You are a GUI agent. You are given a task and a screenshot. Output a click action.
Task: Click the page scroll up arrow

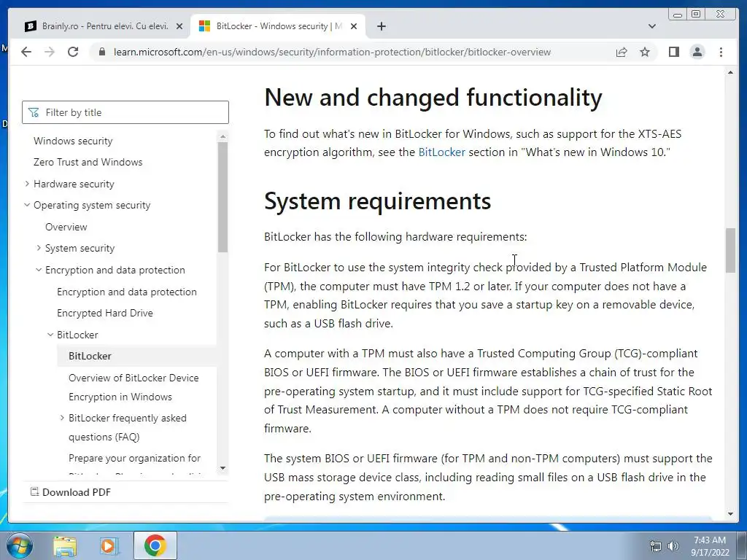point(730,72)
